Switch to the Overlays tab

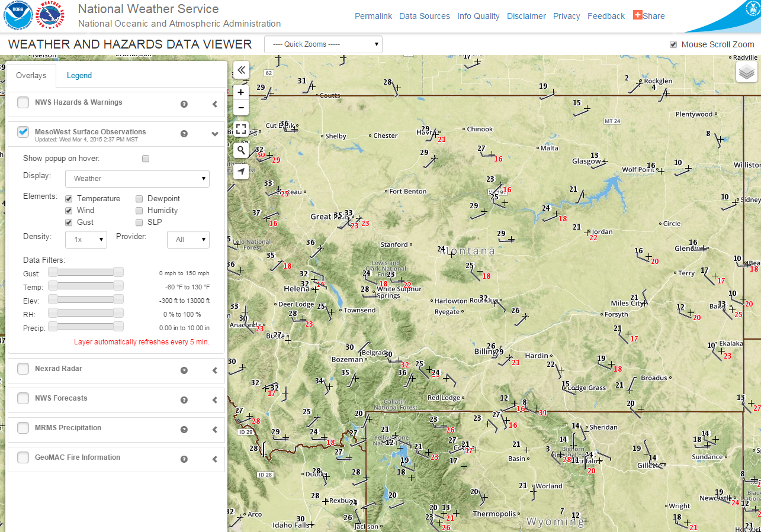[x=31, y=75]
